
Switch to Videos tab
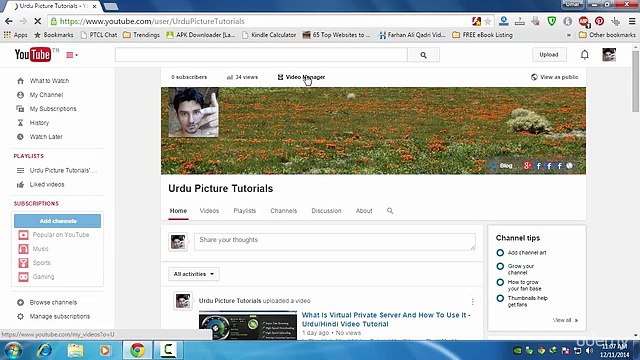(209, 211)
